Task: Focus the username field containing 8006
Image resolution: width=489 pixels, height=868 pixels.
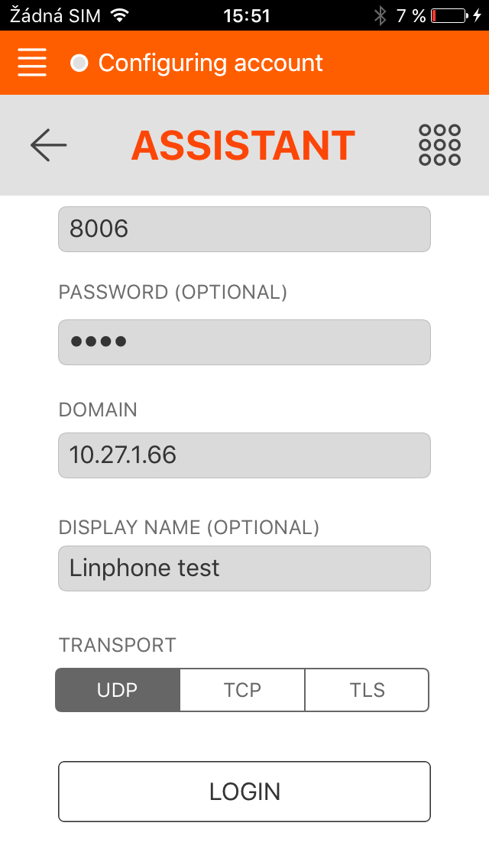Action: point(244,228)
